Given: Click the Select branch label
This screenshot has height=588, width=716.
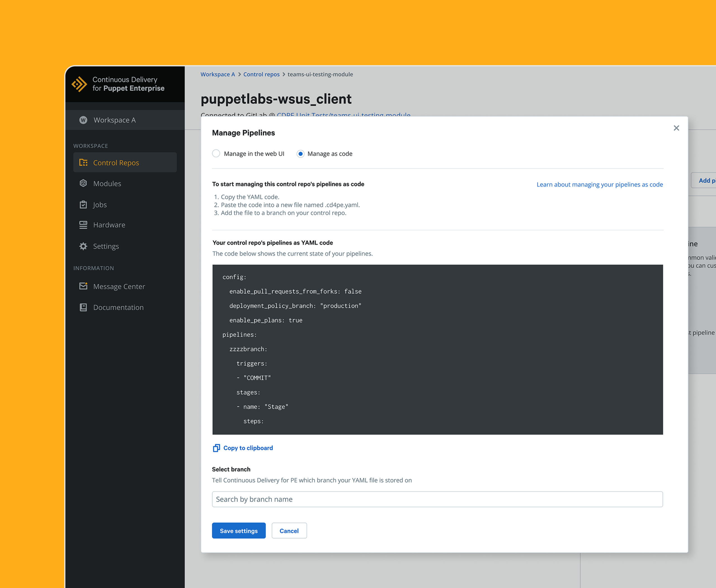Looking at the screenshot, I should tap(231, 469).
